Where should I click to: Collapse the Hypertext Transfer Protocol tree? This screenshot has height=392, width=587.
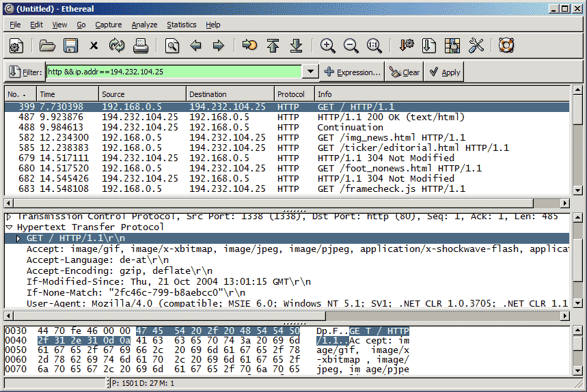pyautogui.click(x=9, y=227)
